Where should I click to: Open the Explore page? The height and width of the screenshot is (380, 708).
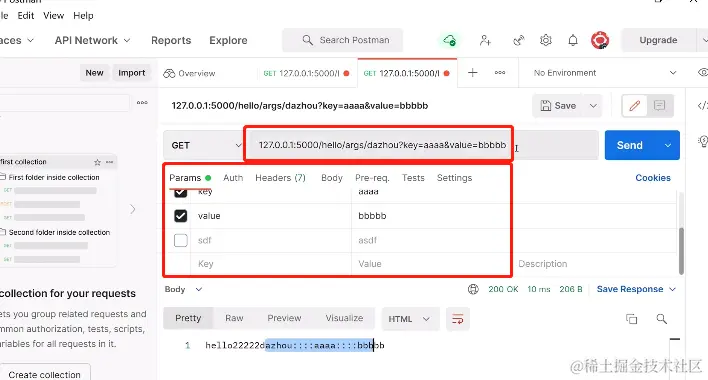pos(228,40)
